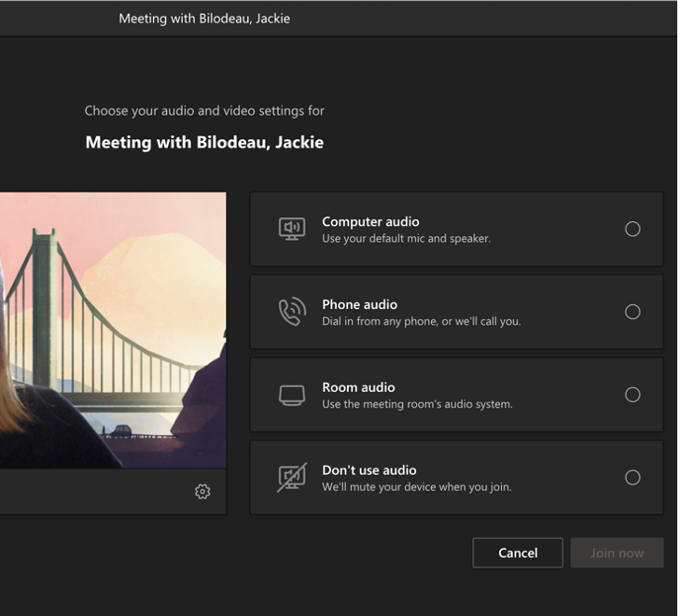Click the 'Room audio' option title

coord(358,387)
